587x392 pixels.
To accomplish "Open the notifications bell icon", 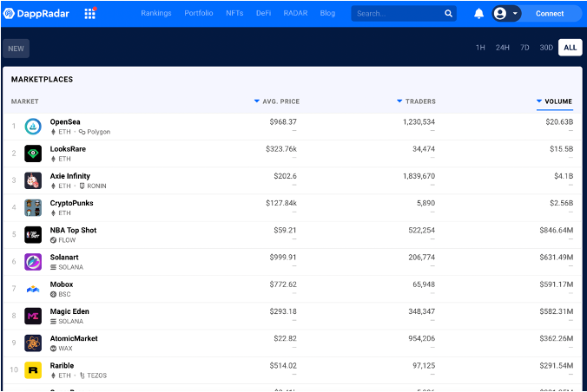I will click(x=478, y=14).
